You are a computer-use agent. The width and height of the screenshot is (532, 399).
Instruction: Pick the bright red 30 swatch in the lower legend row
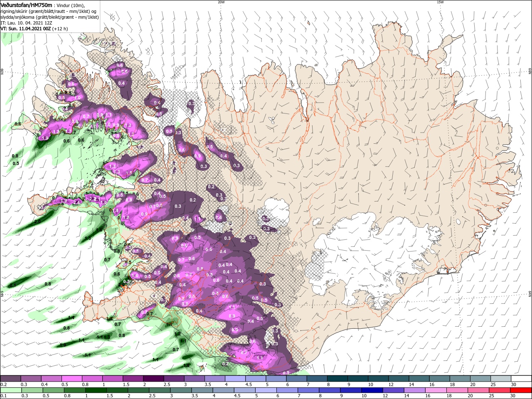520,390
